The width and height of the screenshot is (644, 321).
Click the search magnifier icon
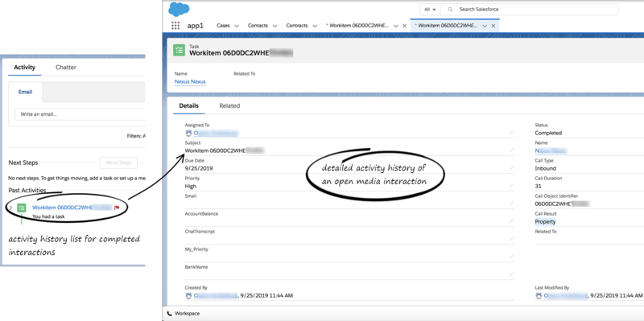point(451,9)
